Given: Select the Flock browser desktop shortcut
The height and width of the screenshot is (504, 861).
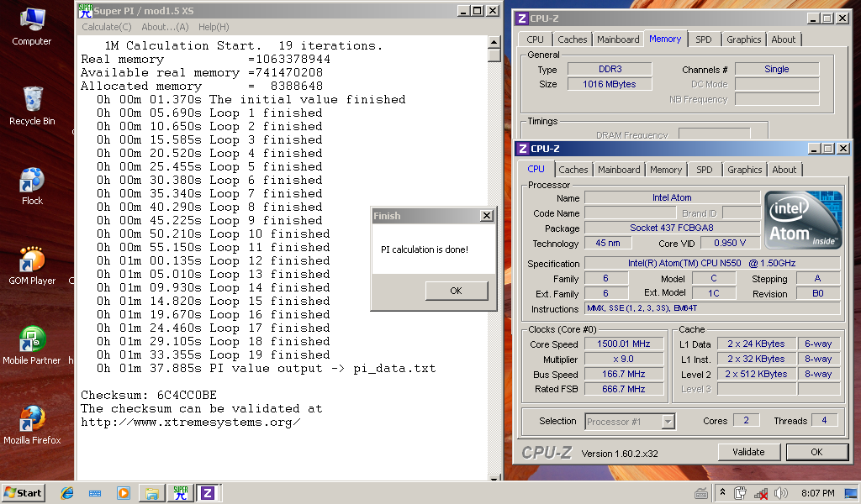Looking at the screenshot, I should [32, 186].
